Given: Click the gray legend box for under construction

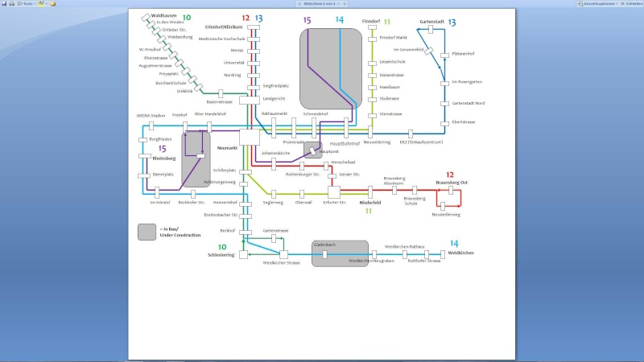Looking at the screenshot, I should point(147,232).
